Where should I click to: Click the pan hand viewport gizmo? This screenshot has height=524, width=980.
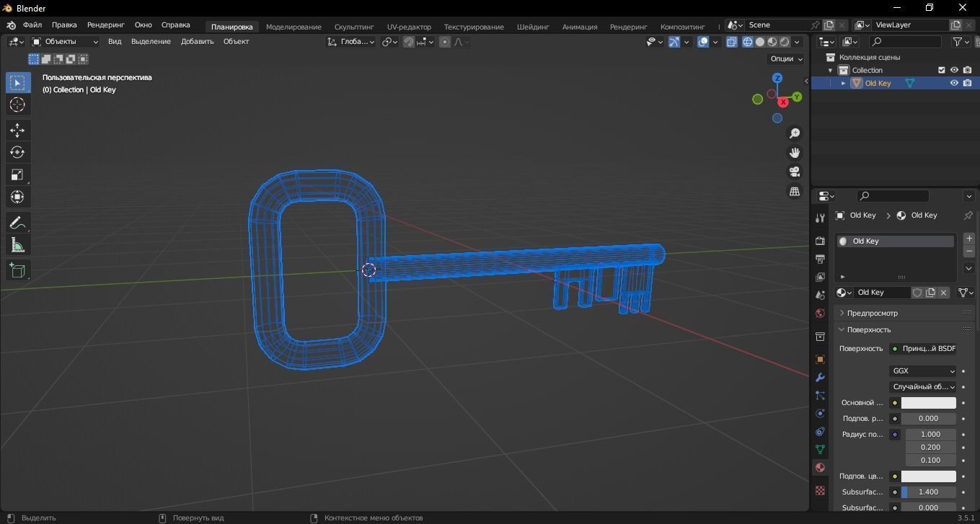coord(795,153)
